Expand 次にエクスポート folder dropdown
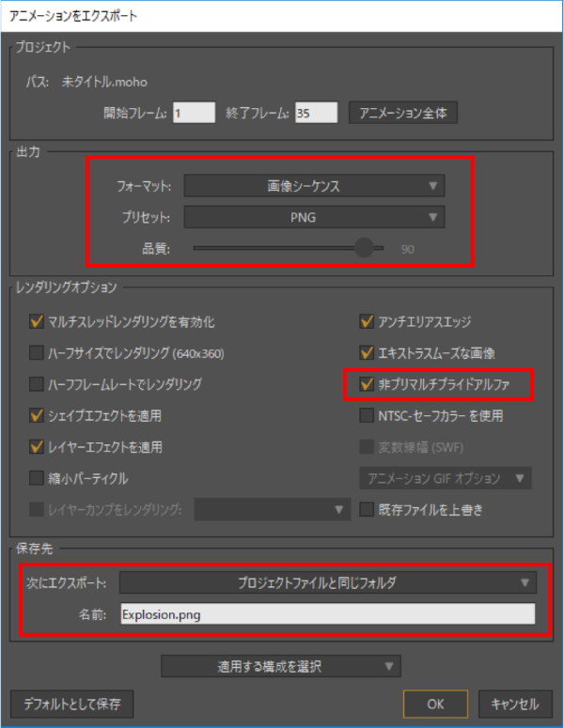The width and height of the screenshot is (564, 728). (327, 583)
